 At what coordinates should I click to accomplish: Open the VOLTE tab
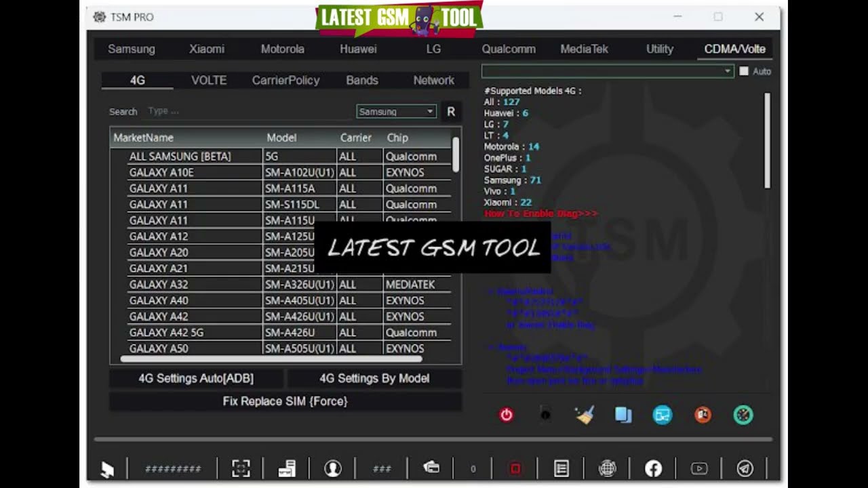[x=208, y=80]
